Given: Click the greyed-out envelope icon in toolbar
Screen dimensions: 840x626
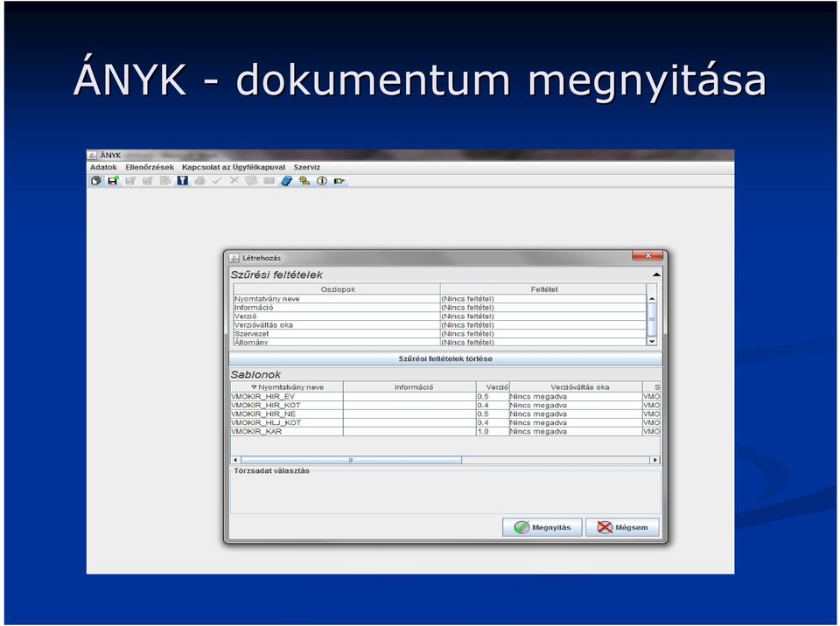Looking at the screenshot, I should (x=269, y=181).
